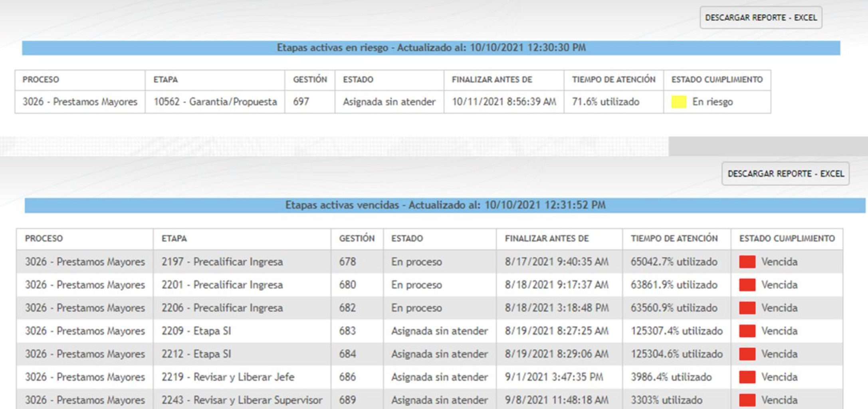868x409 pixels.
Task: Click TIEMPO DE ATENCIÓN header in vencidas table
Action: 674,238
